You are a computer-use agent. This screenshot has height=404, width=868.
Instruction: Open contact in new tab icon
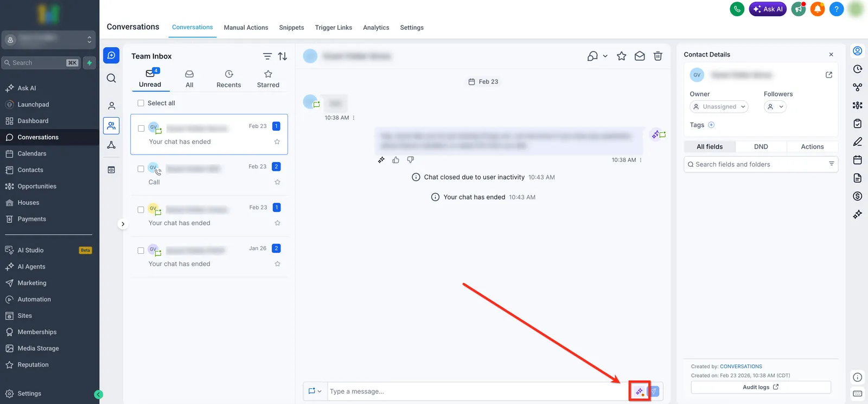pyautogui.click(x=829, y=75)
